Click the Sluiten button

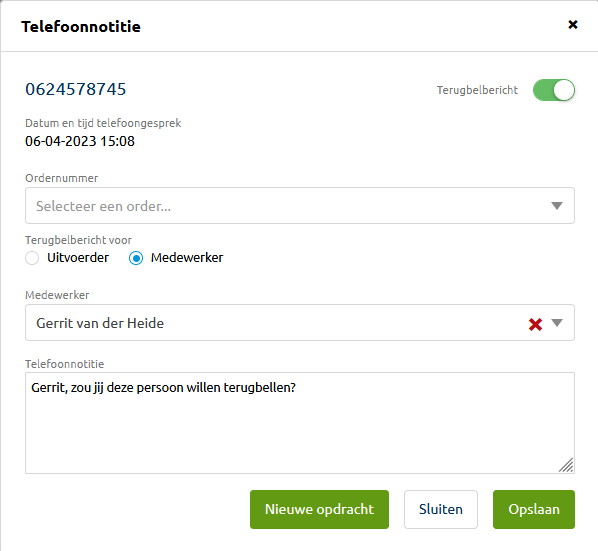(x=441, y=509)
